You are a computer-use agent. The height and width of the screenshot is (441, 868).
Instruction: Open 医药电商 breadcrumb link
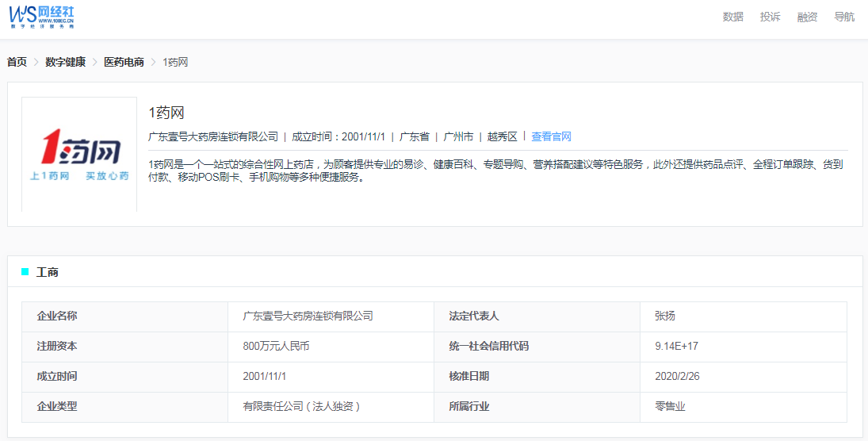(x=124, y=62)
